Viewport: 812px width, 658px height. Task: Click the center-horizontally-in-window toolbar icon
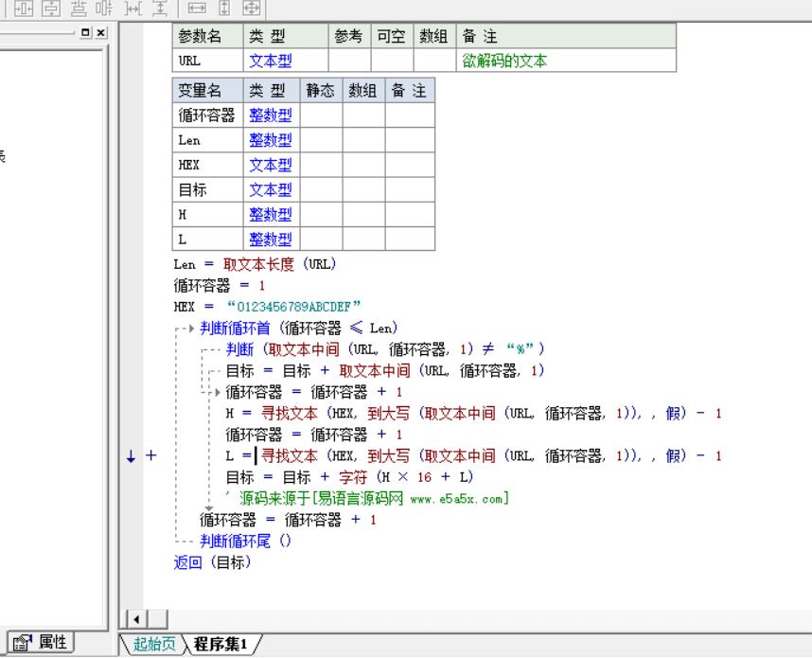tap(24, 8)
